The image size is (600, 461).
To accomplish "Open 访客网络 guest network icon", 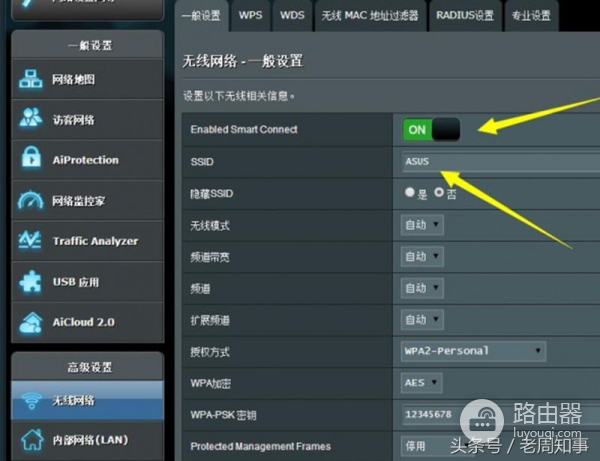I will [x=31, y=120].
